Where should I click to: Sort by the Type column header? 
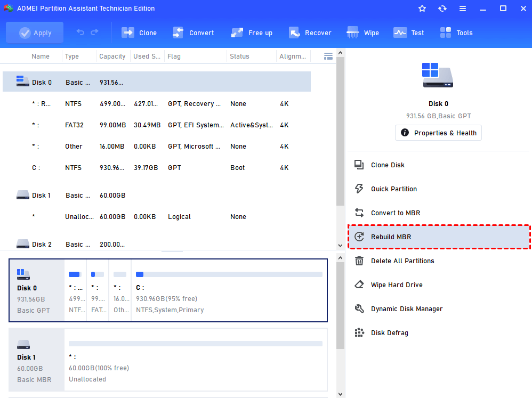pyautogui.click(x=72, y=56)
